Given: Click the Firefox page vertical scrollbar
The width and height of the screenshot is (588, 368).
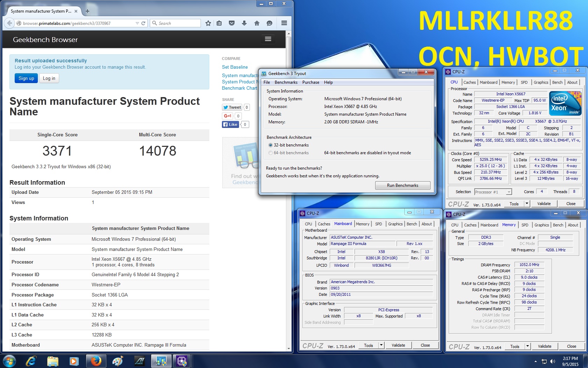Looking at the screenshot, I should coord(289,191).
